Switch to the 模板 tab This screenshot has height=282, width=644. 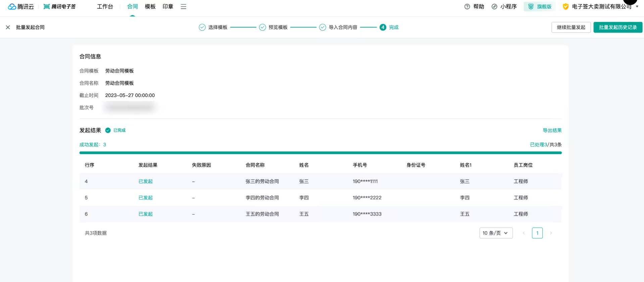click(150, 7)
